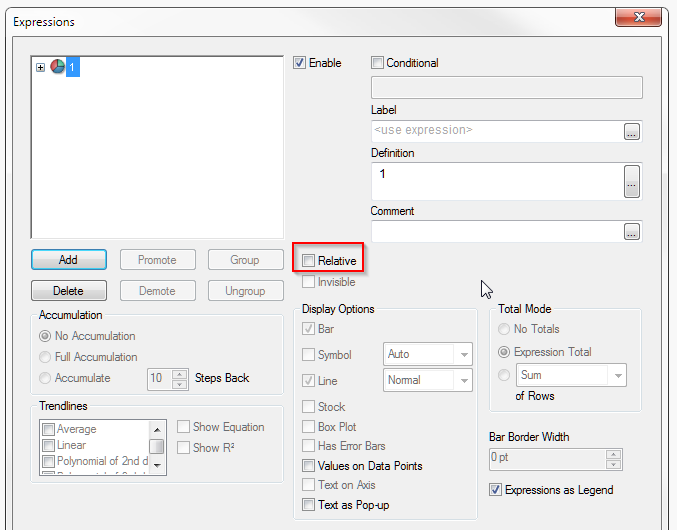This screenshot has width=677, height=530.
Task: Decrease Bar Border Width with down arrow
Action: tap(613, 464)
